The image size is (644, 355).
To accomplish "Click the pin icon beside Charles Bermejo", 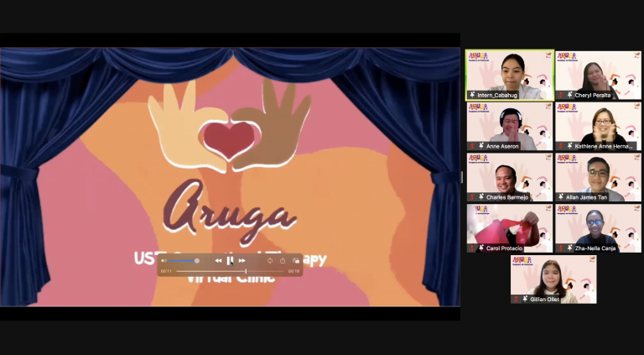I will point(481,197).
